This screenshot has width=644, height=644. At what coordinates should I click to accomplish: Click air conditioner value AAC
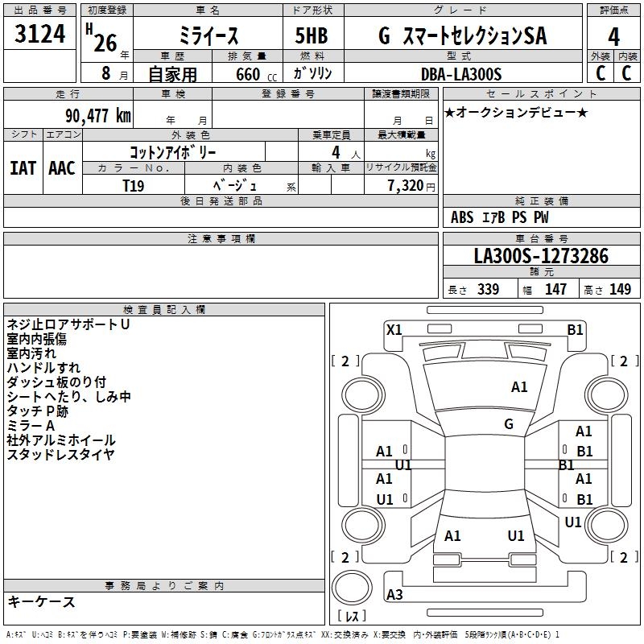tap(62, 168)
